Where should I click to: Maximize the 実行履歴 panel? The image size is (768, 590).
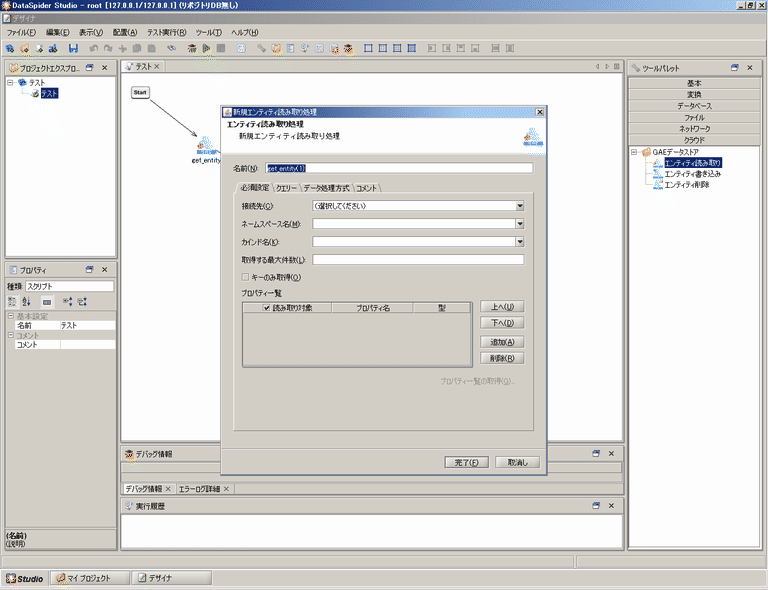point(596,505)
